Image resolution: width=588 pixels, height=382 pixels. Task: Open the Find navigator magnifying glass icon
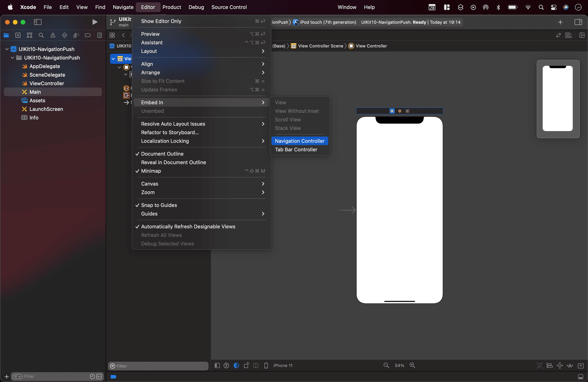coord(41,35)
